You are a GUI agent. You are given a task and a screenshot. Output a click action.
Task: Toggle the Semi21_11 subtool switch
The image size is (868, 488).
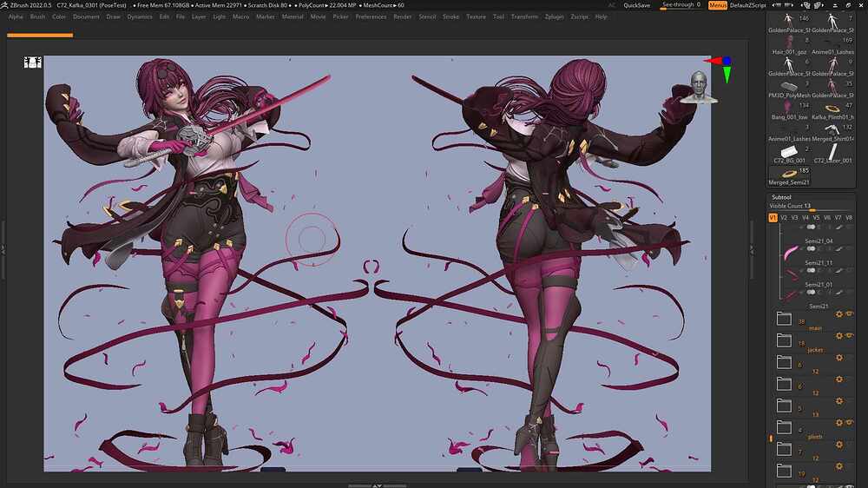(x=811, y=270)
